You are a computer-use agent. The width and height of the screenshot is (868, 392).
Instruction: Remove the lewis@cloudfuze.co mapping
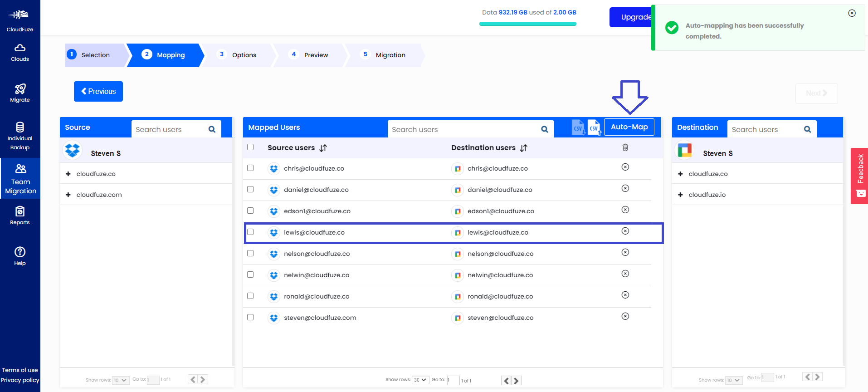point(625,231)
